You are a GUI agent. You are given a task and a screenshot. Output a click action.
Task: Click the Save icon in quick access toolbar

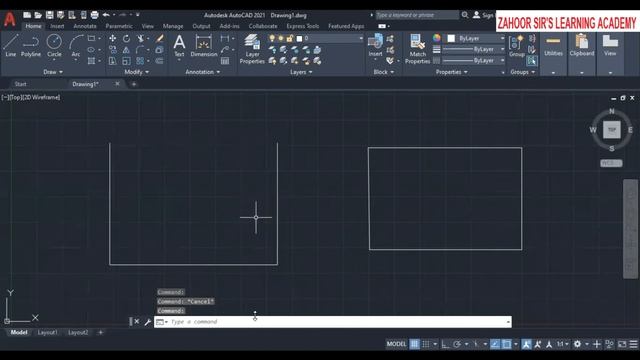49,15
